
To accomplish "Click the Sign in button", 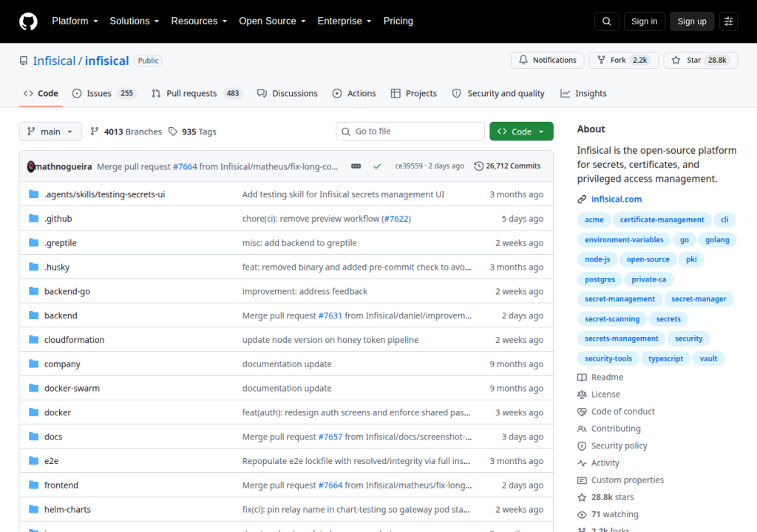I will coord(644,21).
